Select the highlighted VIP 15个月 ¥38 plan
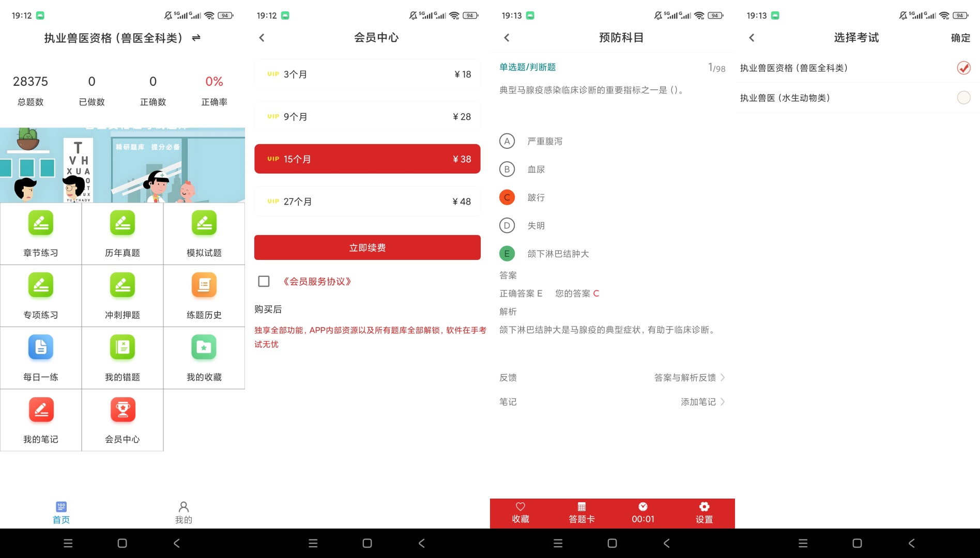This screenshot has height=558, width=980. (x=367, y=159)
